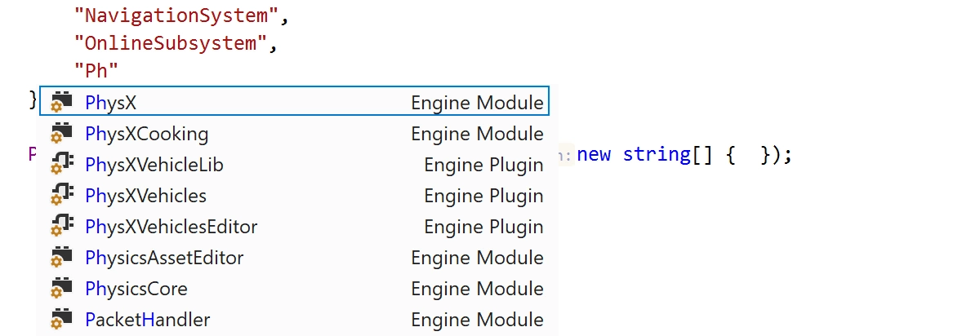This screenshot has height=336, width=980.
Task: Place cursor in the "Ph" string literal
Action: click(x=96, y=69)
